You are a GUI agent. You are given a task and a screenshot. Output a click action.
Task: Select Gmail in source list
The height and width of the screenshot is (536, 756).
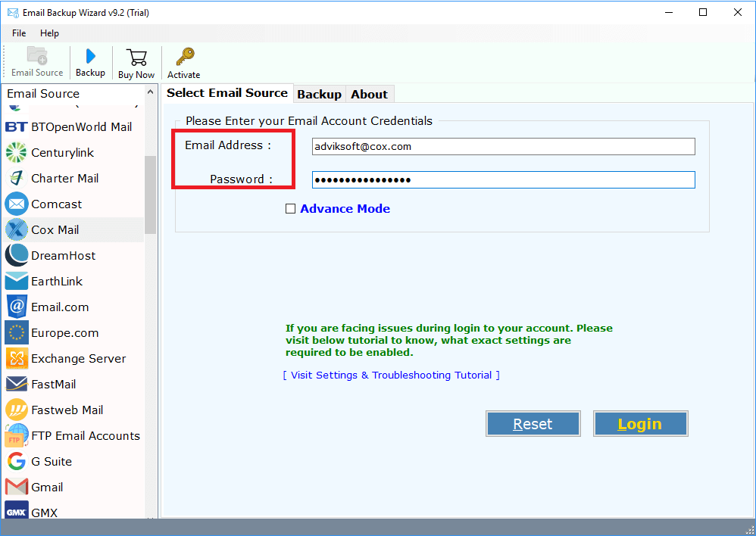coord(73,487)
